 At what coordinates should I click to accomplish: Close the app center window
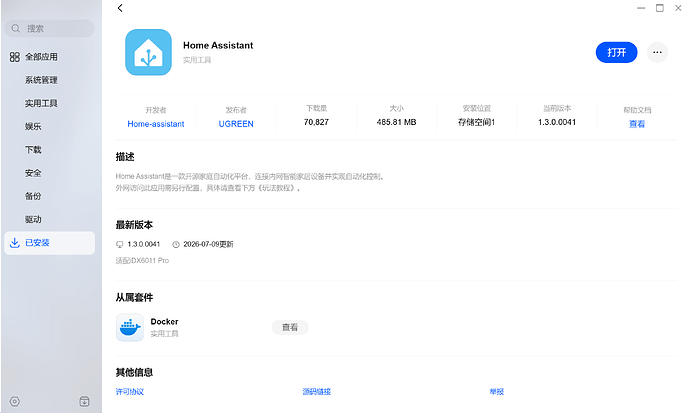coord(678,8)
